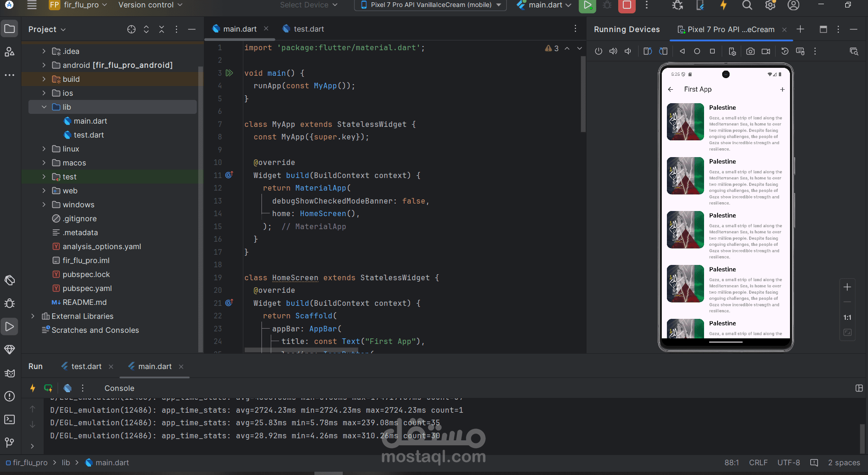Collapse the lib folder
This screenshot has width=868, height=475.
pos(44,107)
